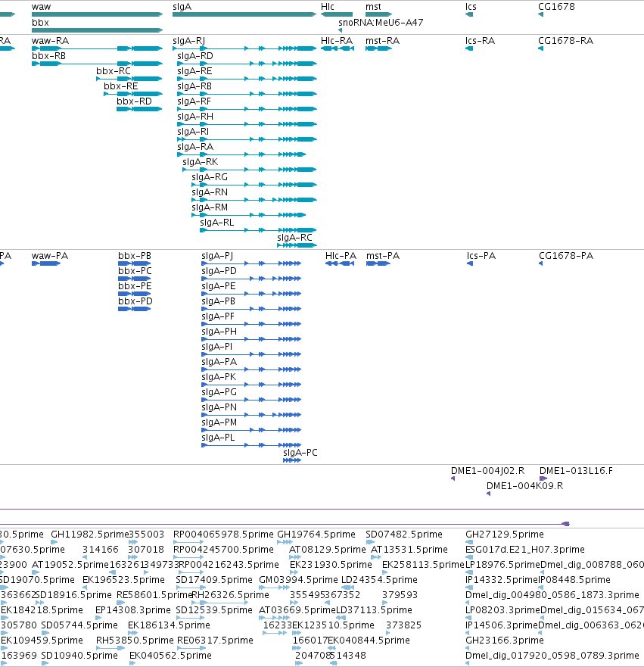Open the DME1-004J02.R feature label
The image size is (644, 667).
tap(487, 471)
